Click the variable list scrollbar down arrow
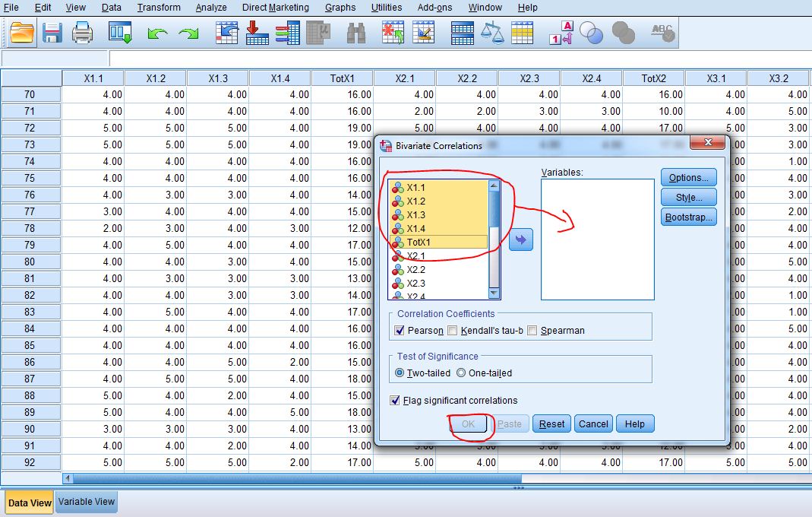Screen dimensions: 812x517 click(495, 293)
